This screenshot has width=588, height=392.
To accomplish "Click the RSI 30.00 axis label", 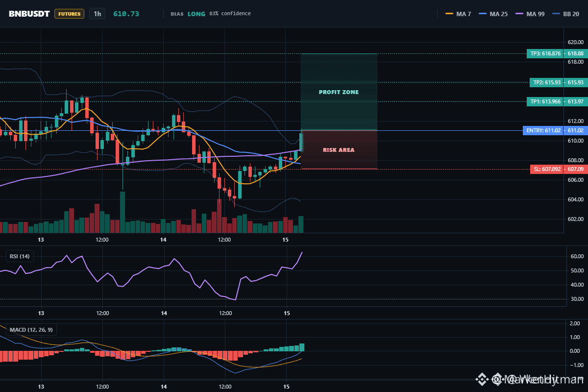I will [x=577, y=299].
